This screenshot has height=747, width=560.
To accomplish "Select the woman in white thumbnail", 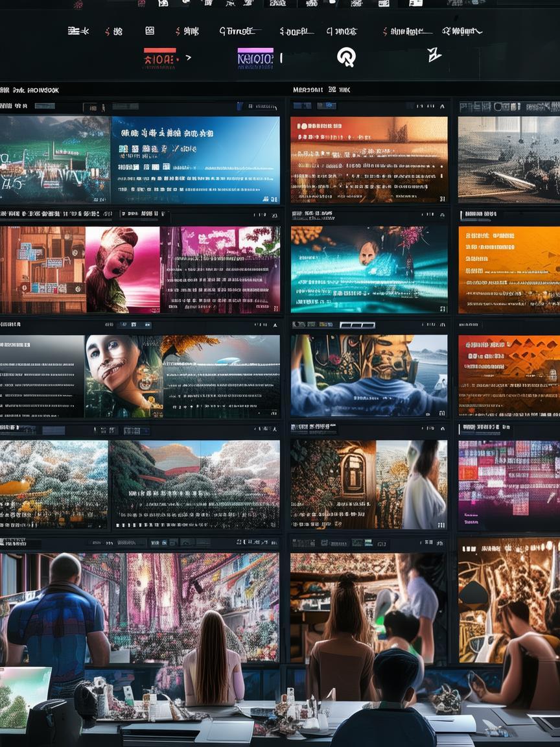I will point(423,484).
